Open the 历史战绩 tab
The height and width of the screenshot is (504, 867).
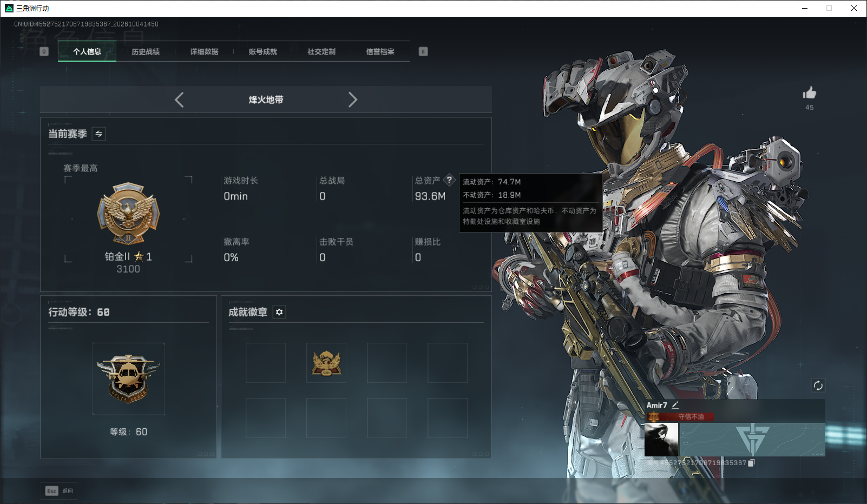pyautogui.click(x=146, y=51)
